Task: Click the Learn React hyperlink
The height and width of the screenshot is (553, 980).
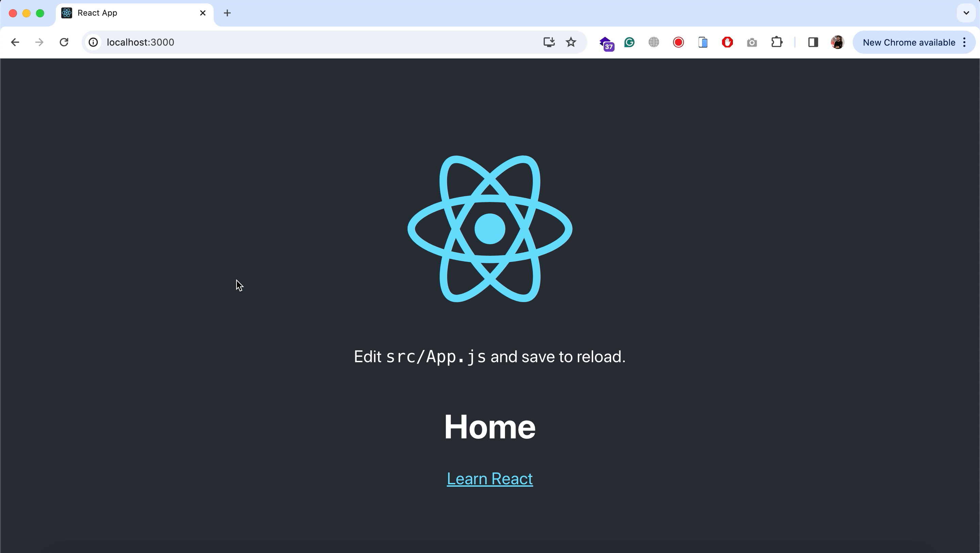Action: point(490,478)
